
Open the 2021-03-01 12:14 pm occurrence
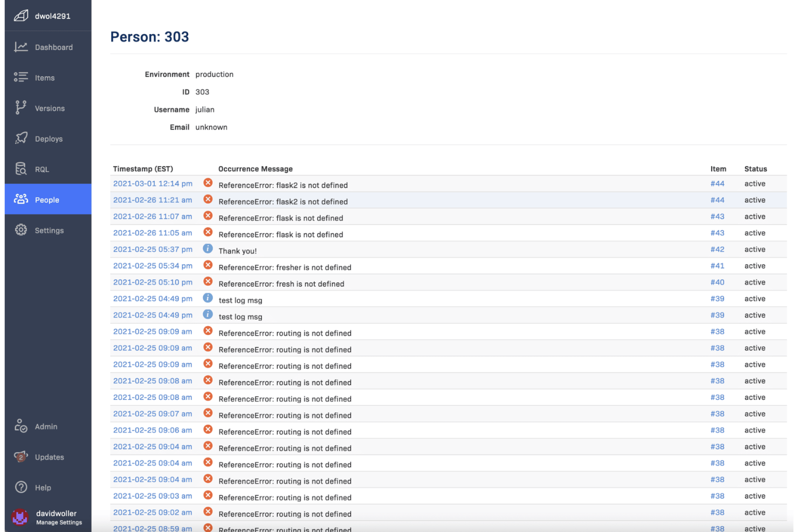[x=153, y=183]
